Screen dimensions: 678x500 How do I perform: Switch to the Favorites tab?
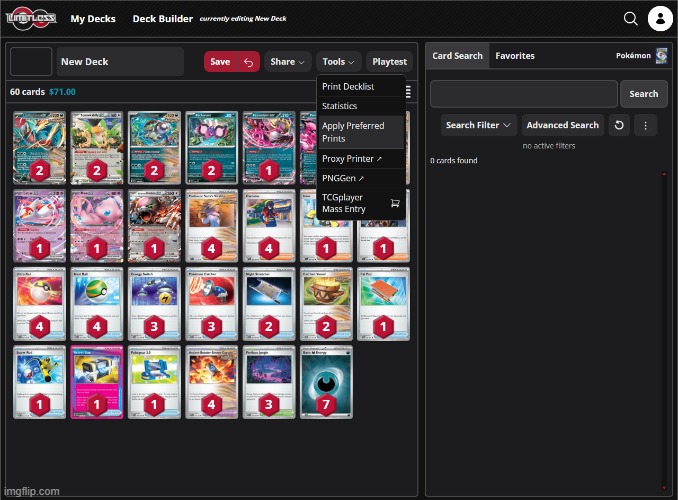click(x=515, y=56)
